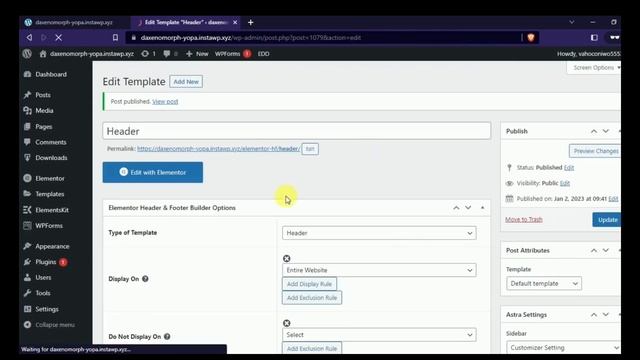Open help tooltip beside Display On

point(145,279)
